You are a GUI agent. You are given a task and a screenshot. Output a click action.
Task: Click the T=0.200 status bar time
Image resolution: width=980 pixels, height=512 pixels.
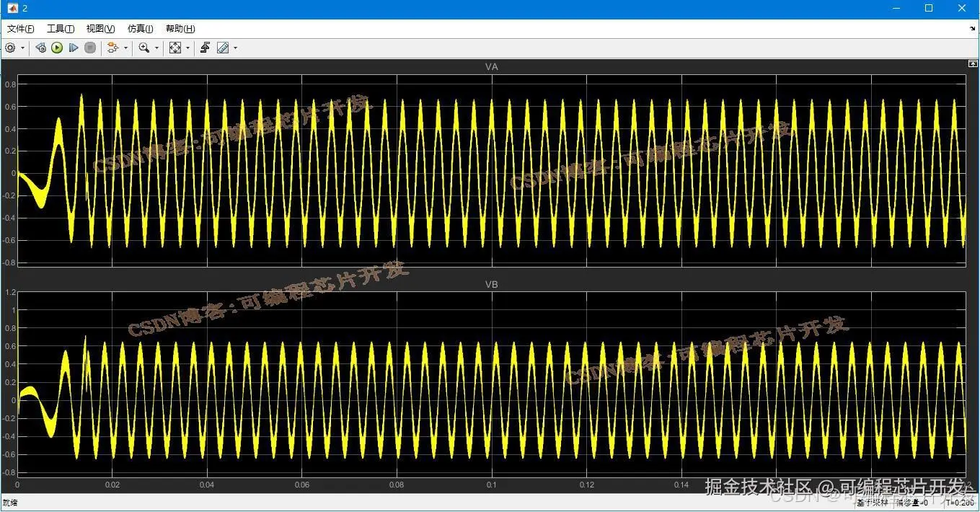point(959,503)
